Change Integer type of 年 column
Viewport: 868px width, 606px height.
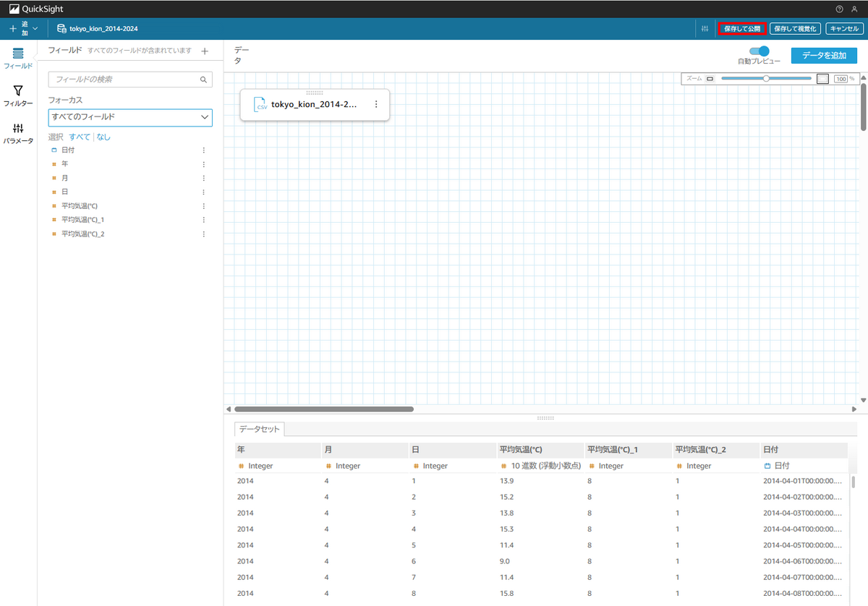pos(255,466)
